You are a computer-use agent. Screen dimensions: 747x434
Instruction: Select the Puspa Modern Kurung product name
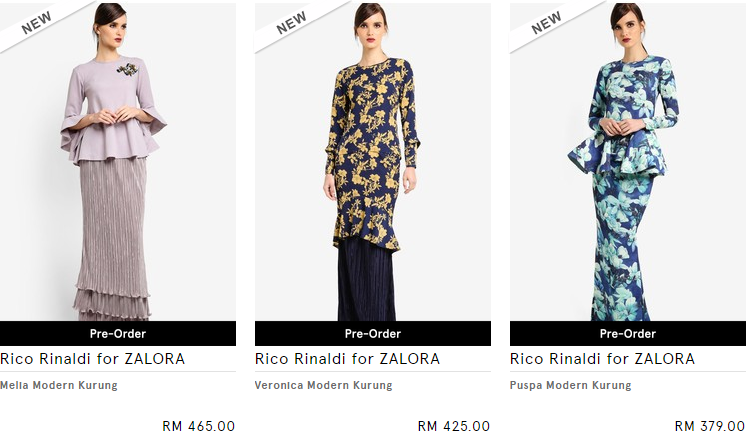[x=570, y=385]
